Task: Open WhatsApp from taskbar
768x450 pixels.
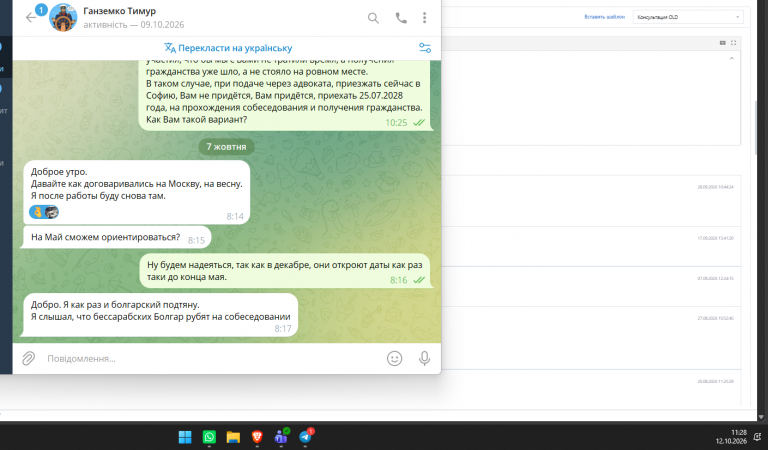Action: pyautogui.click(x=209, y=437)
